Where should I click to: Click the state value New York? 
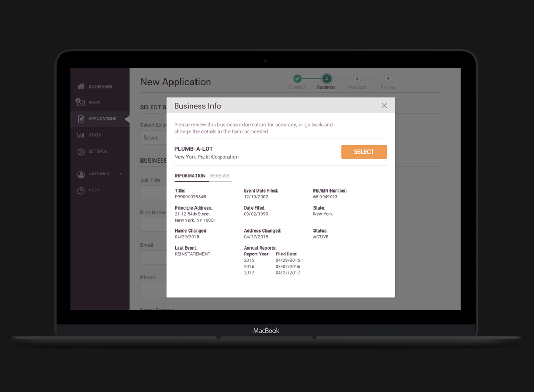(323, 214)
